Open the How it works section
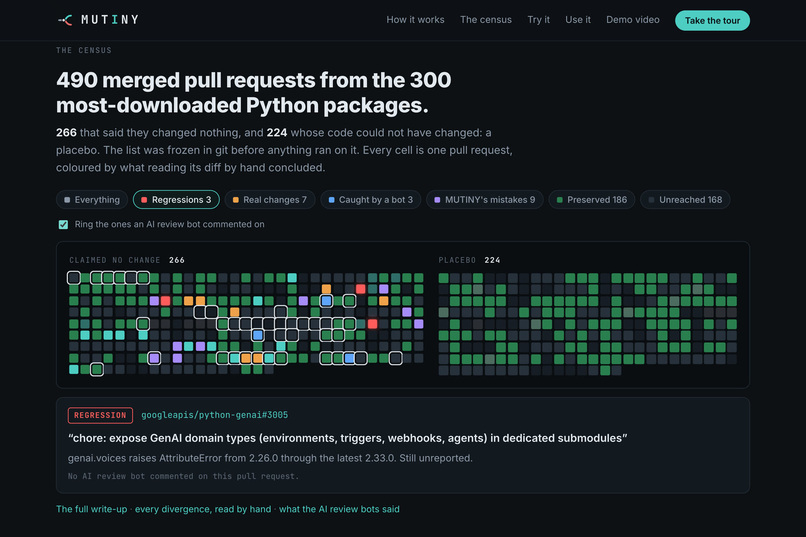Viewport: 806px width, 537px height. click(415, 20)
